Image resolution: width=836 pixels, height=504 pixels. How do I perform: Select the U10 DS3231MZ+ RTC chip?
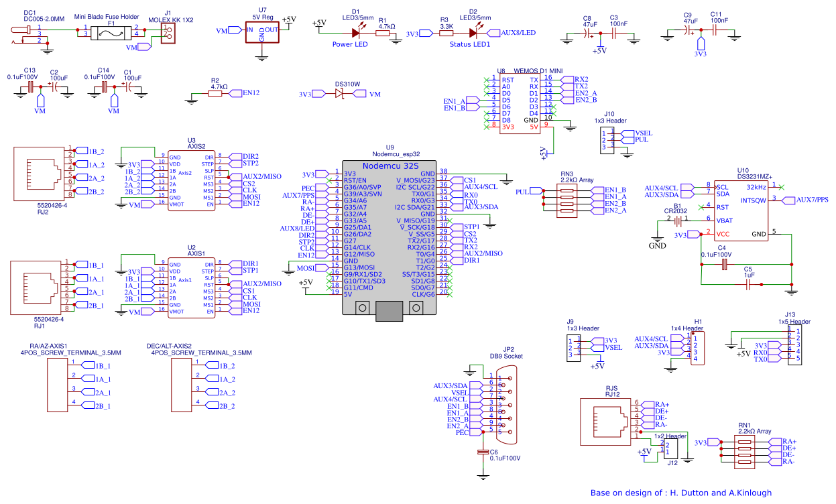tap(740, 210)
